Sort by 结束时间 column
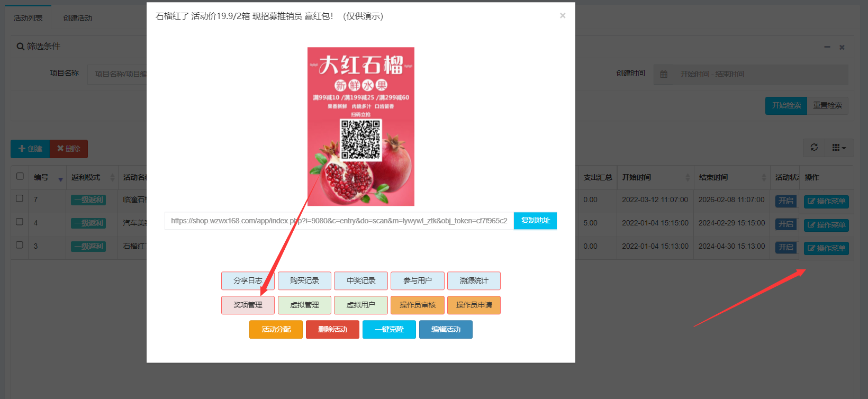The width and height of the screenshot is (868, 399). [x=732, y=178]
